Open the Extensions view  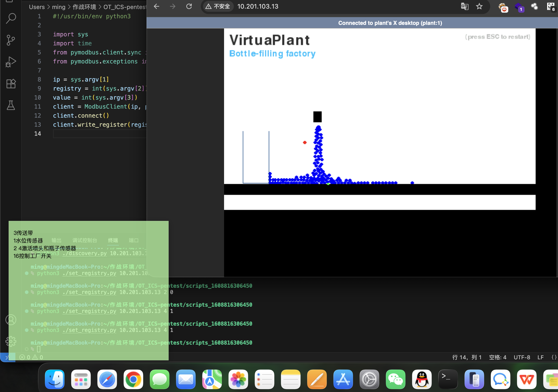coord(11,84)
